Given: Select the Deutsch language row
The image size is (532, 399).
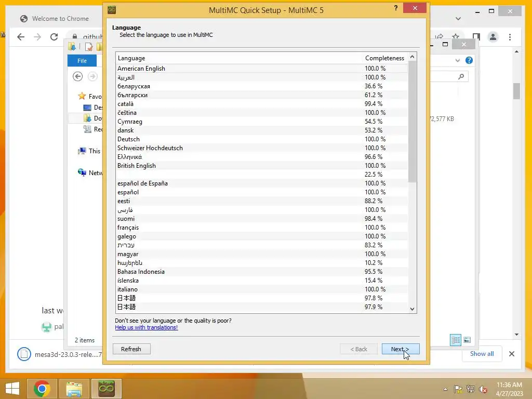Looking at the screenshot, I should (262, 139).
